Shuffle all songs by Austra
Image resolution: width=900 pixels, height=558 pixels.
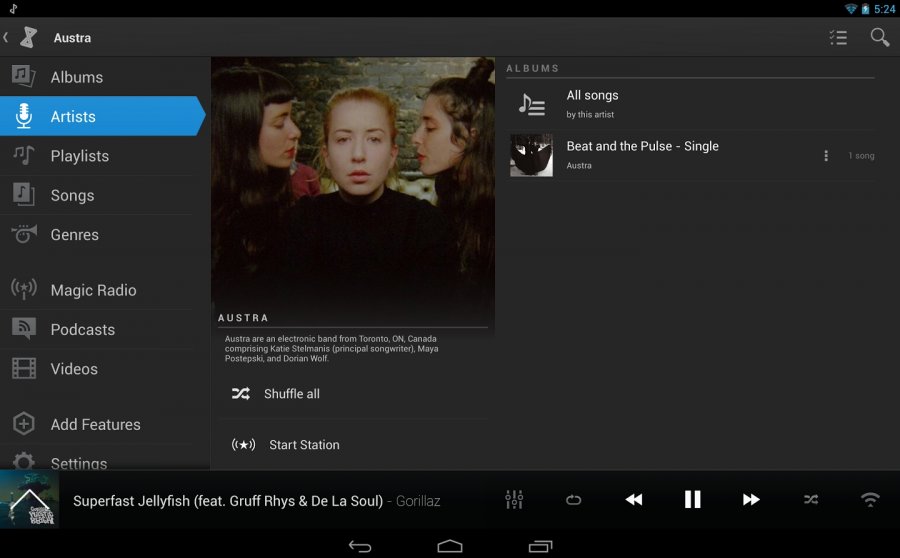click(353, 394)
